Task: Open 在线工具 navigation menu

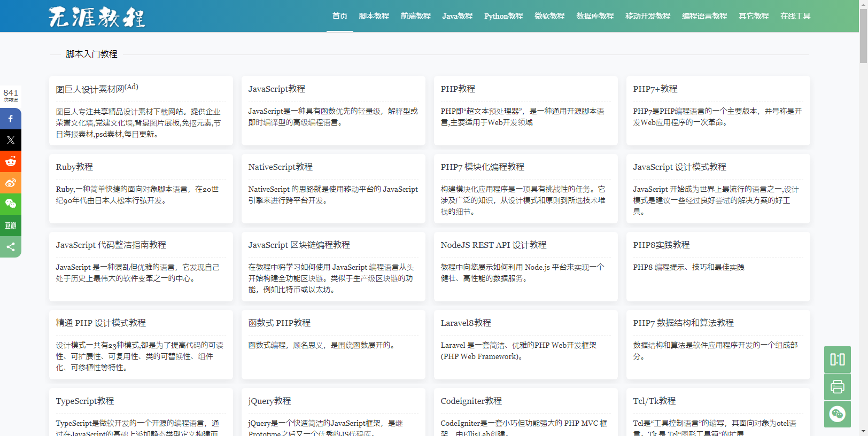Action: 795,16
